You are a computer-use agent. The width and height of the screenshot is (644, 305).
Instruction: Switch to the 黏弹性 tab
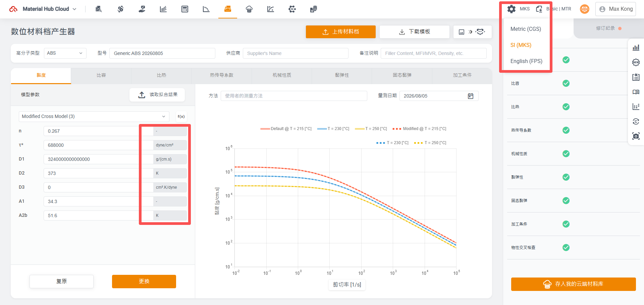342,75
